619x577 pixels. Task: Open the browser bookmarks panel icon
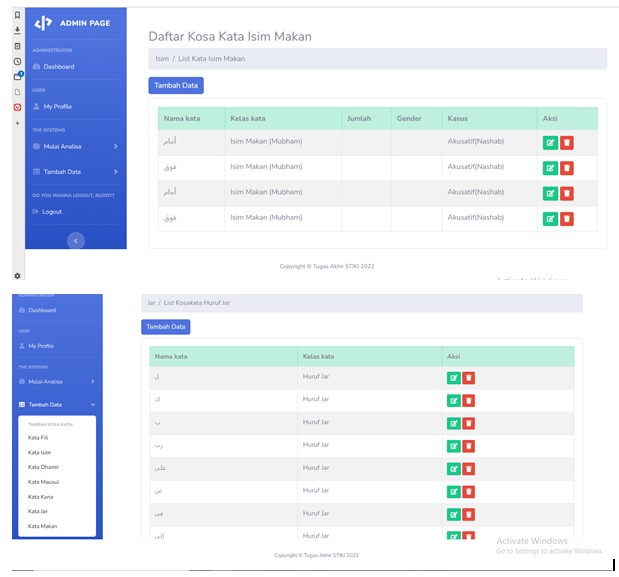17,15
